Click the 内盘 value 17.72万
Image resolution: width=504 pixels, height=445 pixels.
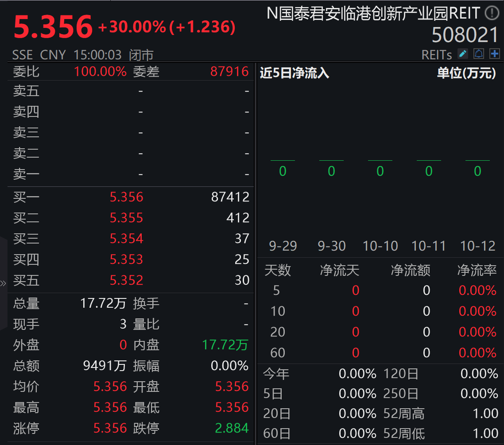point(225,345)
